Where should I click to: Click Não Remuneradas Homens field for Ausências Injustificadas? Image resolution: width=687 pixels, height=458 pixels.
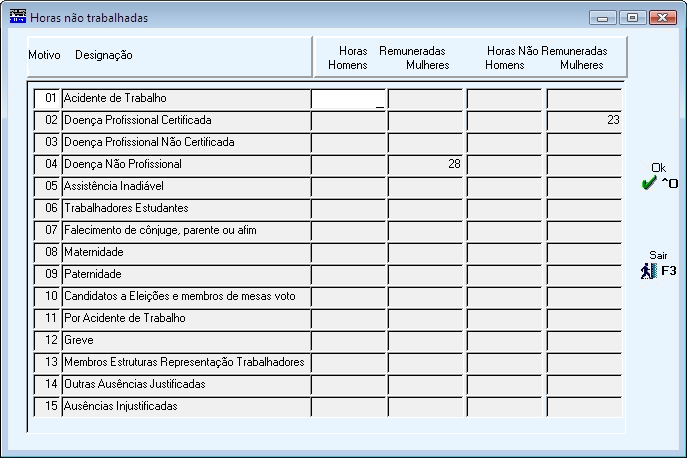504,406
